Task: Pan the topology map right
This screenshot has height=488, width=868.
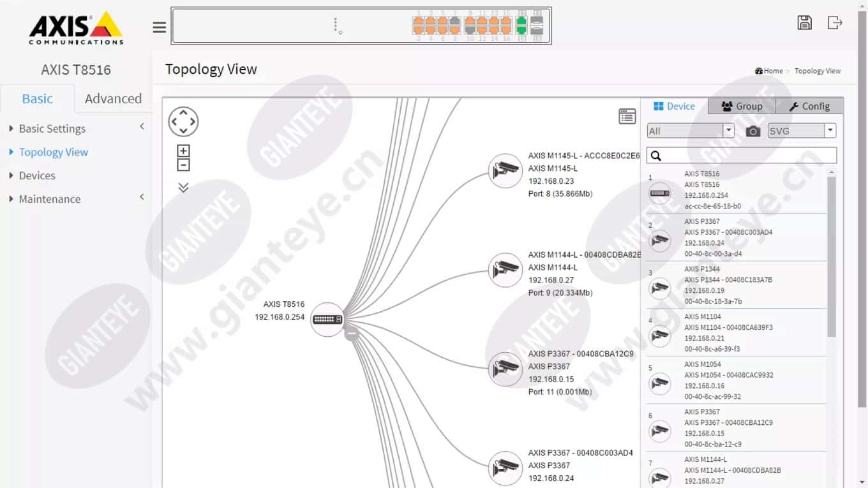Action: click(x=193, y=122)
